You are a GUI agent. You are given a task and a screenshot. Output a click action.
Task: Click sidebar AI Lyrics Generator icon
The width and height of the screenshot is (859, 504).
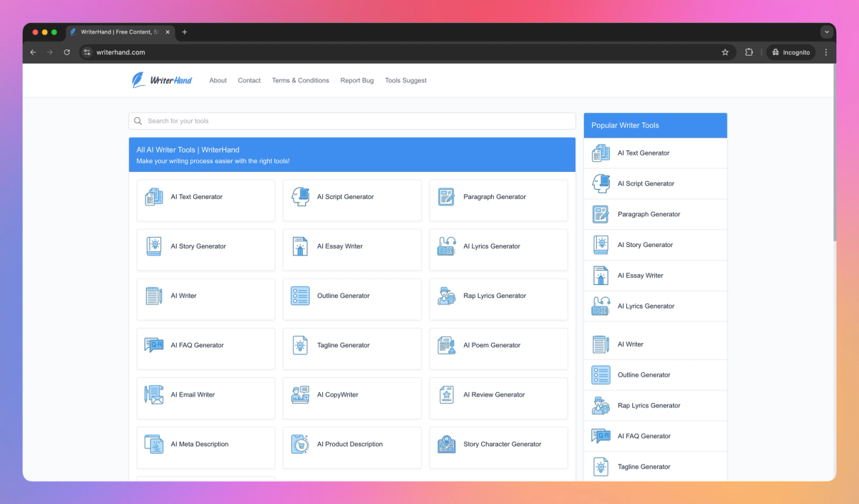click(x=601, y=306)
